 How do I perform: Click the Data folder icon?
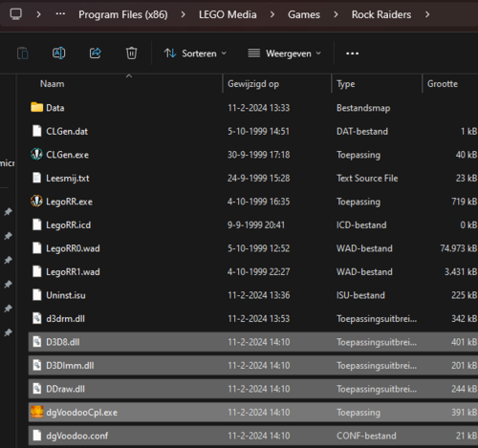tap(37, 107)
